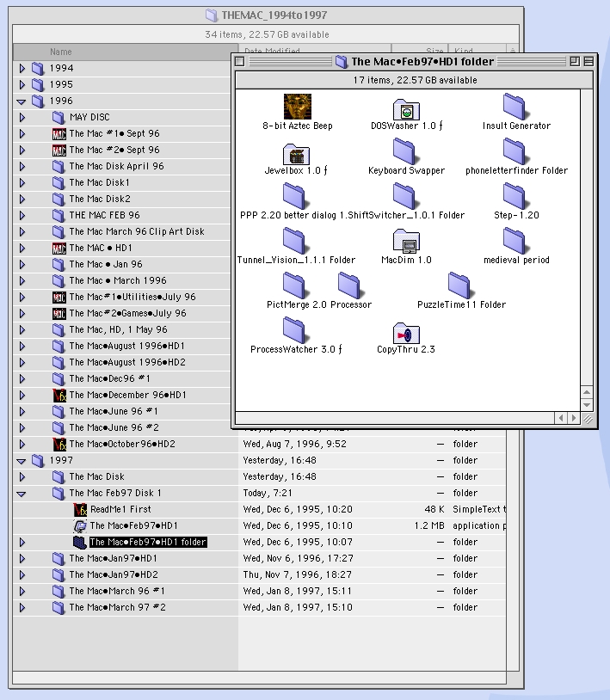This screenshot has height=700, width=610.
Task: Select the ProcessWatcher 3.0 folder
Action: [x=294, y=329]
